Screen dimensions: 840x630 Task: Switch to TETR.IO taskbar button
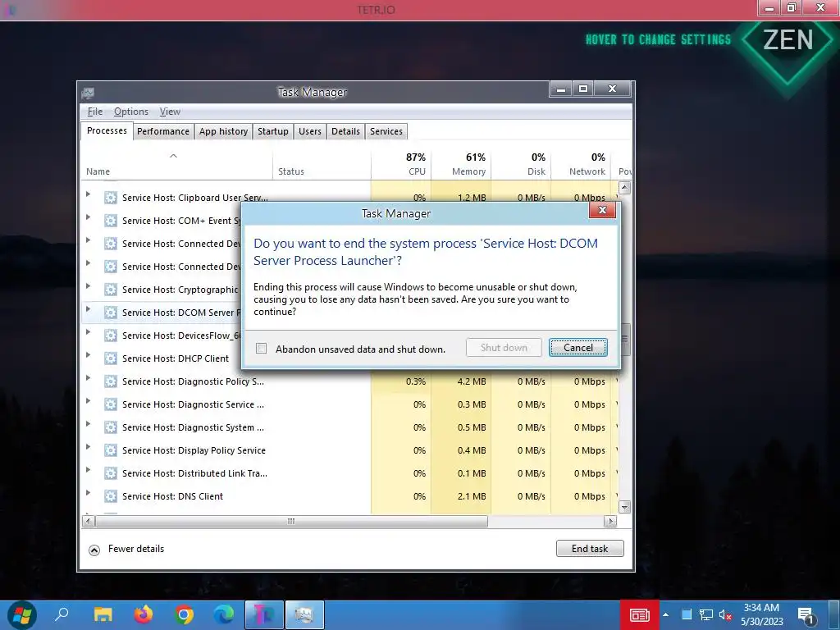point(264,614)
